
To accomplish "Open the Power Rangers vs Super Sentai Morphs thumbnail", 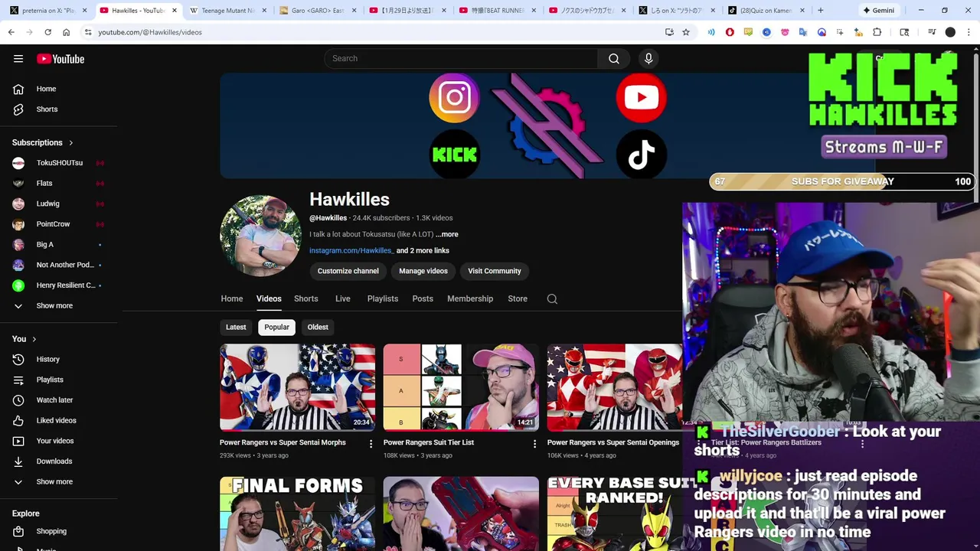I will (x=297, y=387).
